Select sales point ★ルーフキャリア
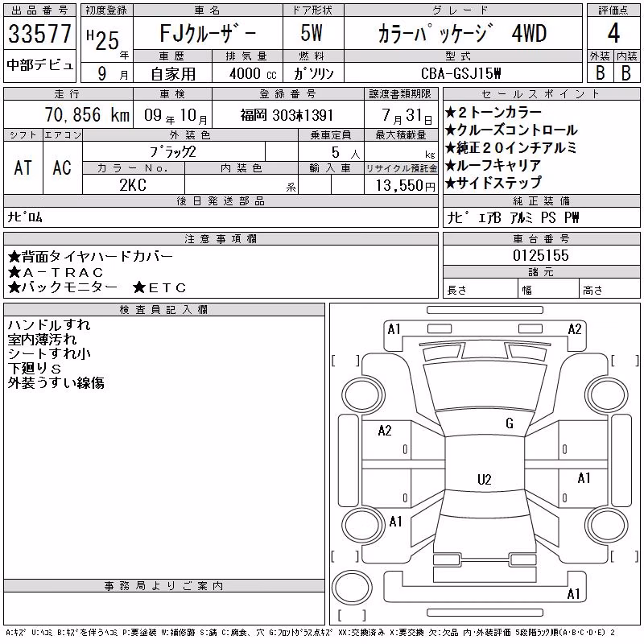This screenshot has width=644, height=644. coord(493,165)
